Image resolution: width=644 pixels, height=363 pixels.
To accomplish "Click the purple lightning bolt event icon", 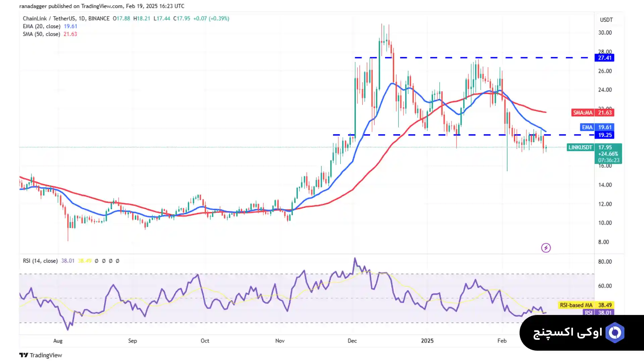I will click(x=546, y=248).
